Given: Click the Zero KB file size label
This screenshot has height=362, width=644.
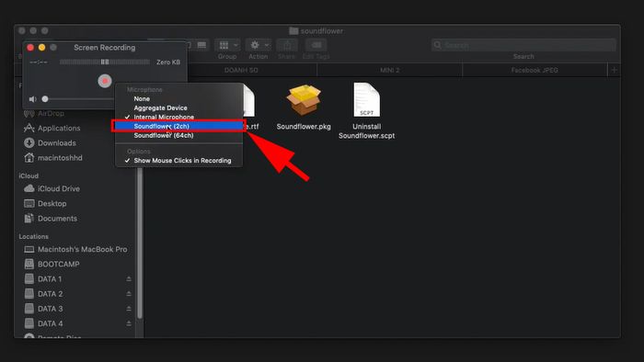Looking at the screenshot, I should [168, 62].
